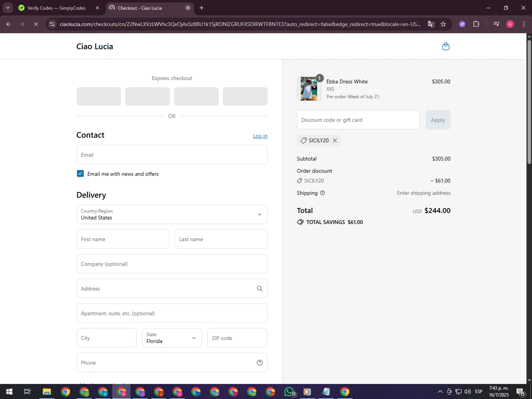The height and width of the screenshot is (399, 532).
Task: Focus the Last name field
Action: 221,239
